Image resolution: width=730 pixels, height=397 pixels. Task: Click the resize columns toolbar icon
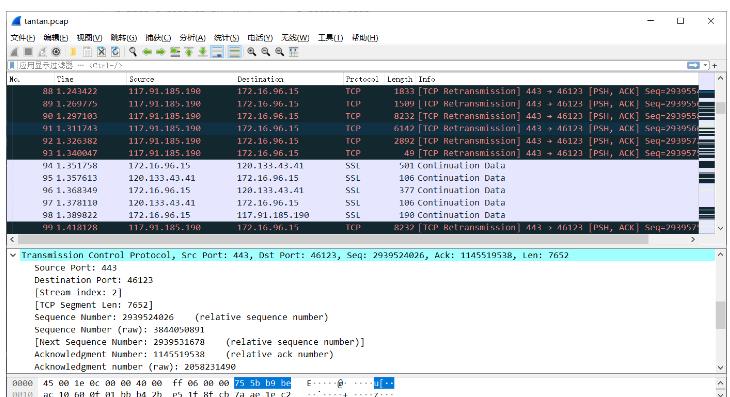tap(293, 52)
